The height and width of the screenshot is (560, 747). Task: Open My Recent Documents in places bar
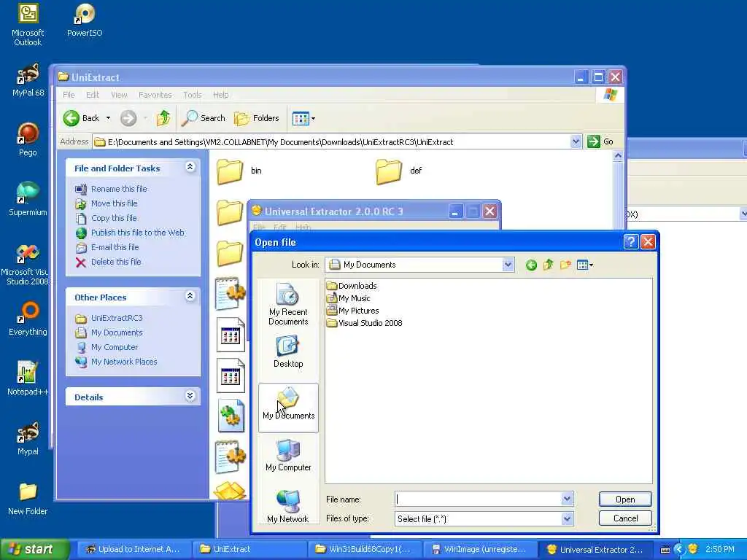pyautogui.click(x=288, y=304)
